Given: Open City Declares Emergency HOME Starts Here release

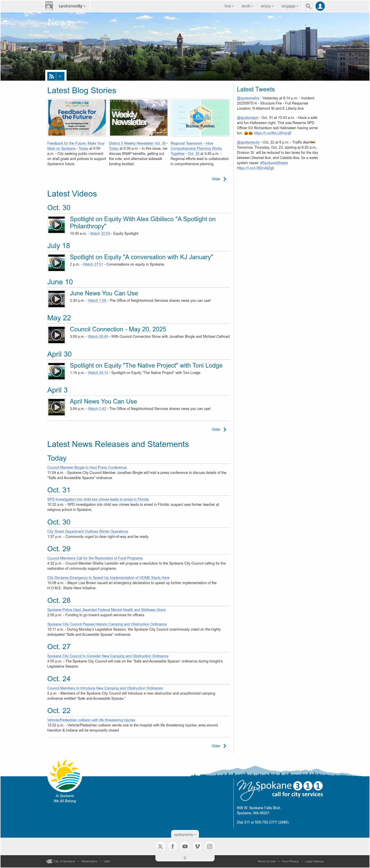Looking at the screenshot, I should pyautogui.click(x=108, y=578).
